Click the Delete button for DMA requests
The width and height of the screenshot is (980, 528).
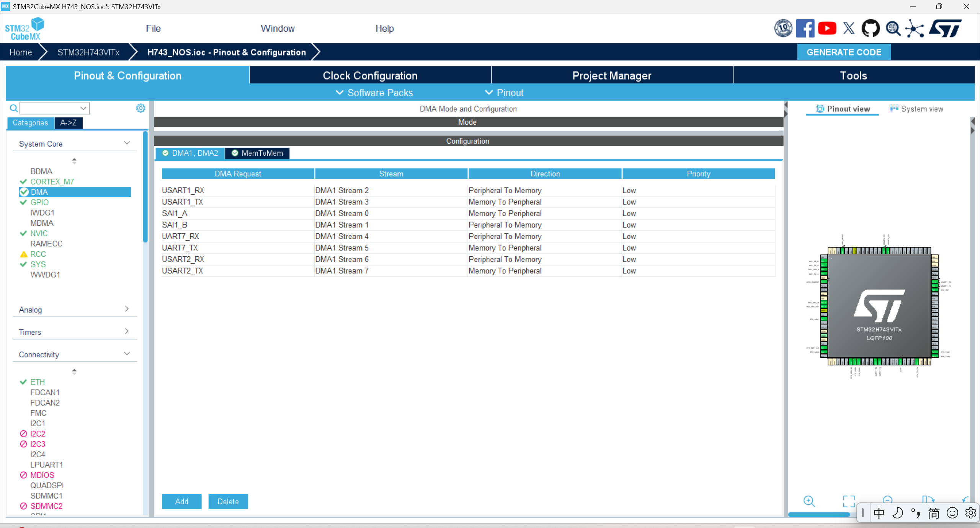click(228, 501)
